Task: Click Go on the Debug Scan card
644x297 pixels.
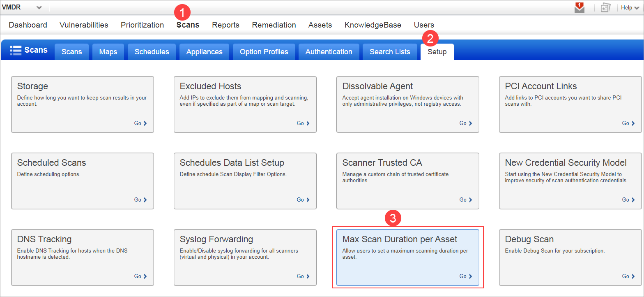Action: pos(628,276)
